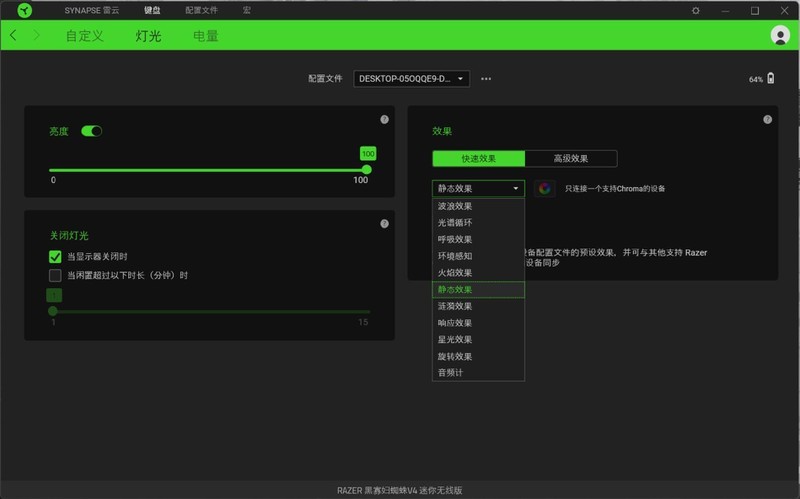Open the 宏 top tab
The image size is (800, 499).
click(246, 10)
